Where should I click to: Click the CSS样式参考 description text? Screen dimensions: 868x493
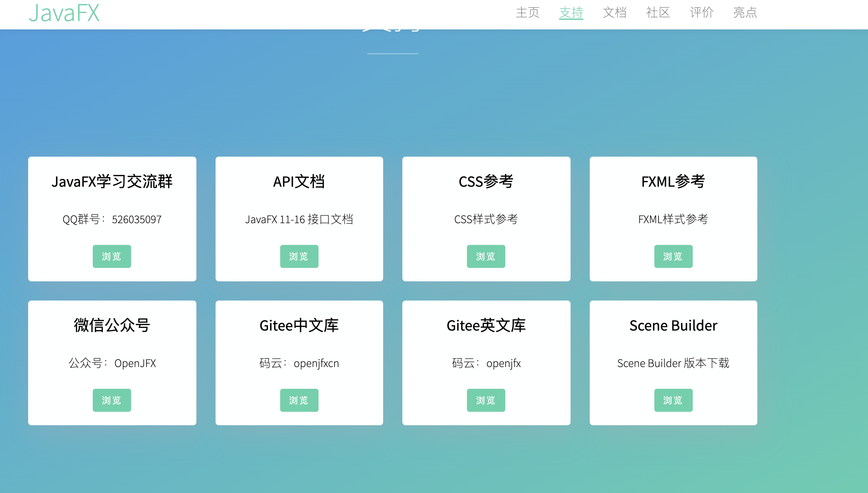(486, 219)
